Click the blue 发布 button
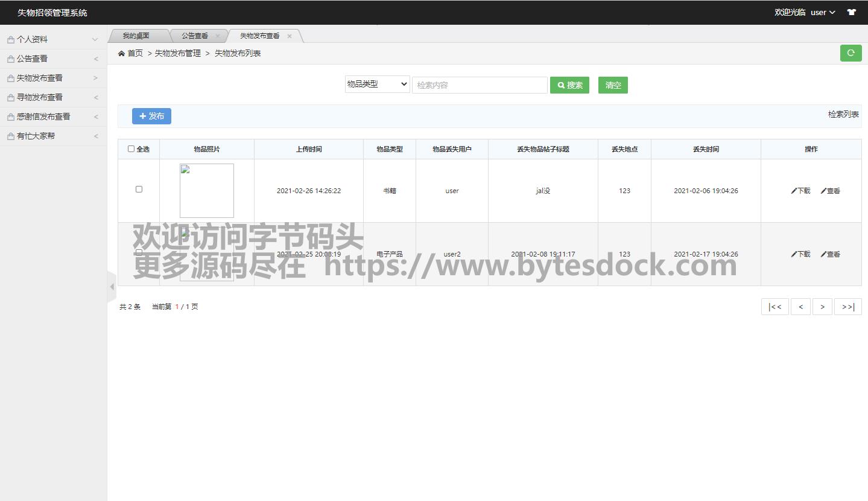This screenshot has width=868, height=501. [x=151, y=116]
